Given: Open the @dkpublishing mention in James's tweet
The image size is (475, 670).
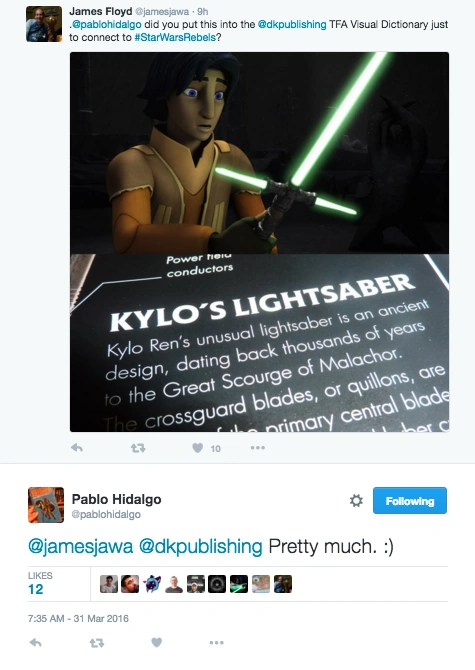Looking at the screenshot, I should click(292, 25).
